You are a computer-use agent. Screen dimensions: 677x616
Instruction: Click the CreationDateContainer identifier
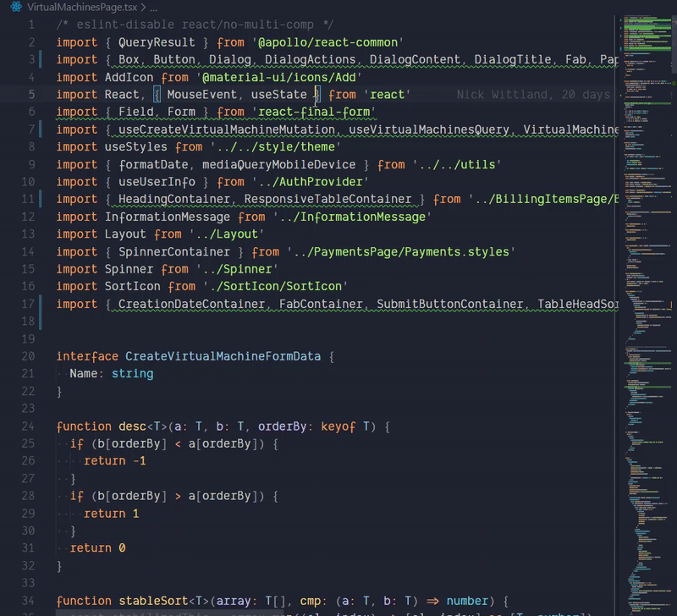[191, 304]
